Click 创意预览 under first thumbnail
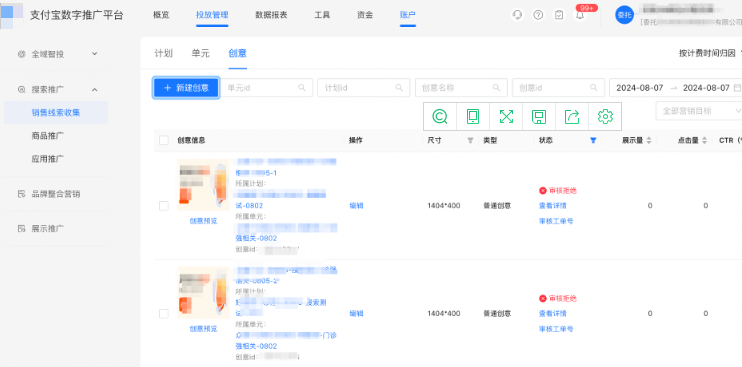742x367 pixels. click(203, 221)
